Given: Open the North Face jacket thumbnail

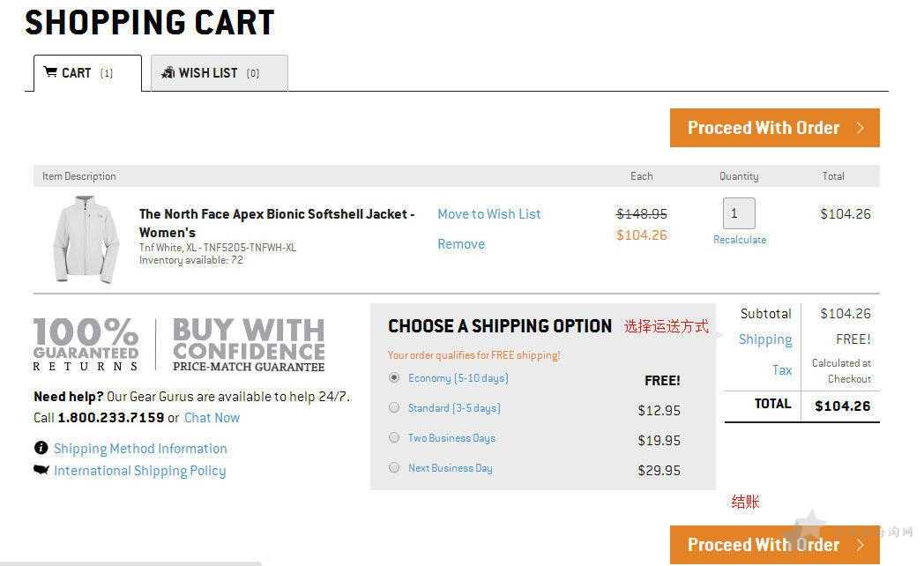Looking at the screenshot, I should click(86, 240).
